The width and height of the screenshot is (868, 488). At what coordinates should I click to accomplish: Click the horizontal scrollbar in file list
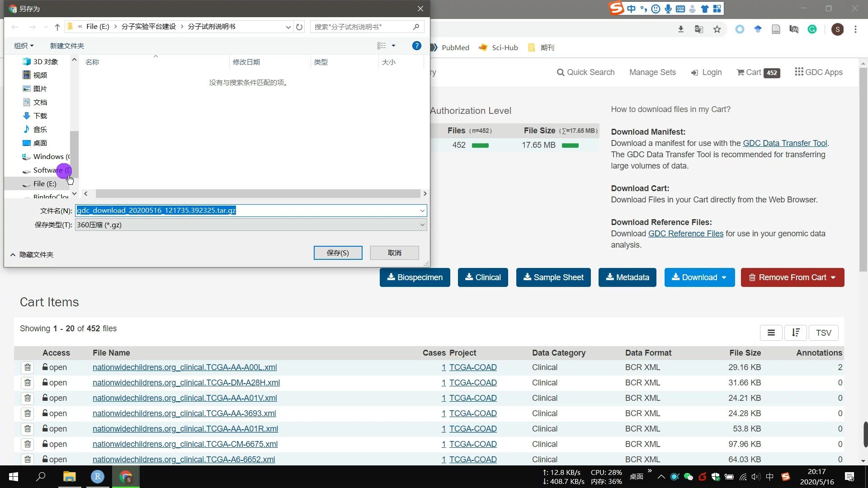pyautogui.click(x=258, y=193)
